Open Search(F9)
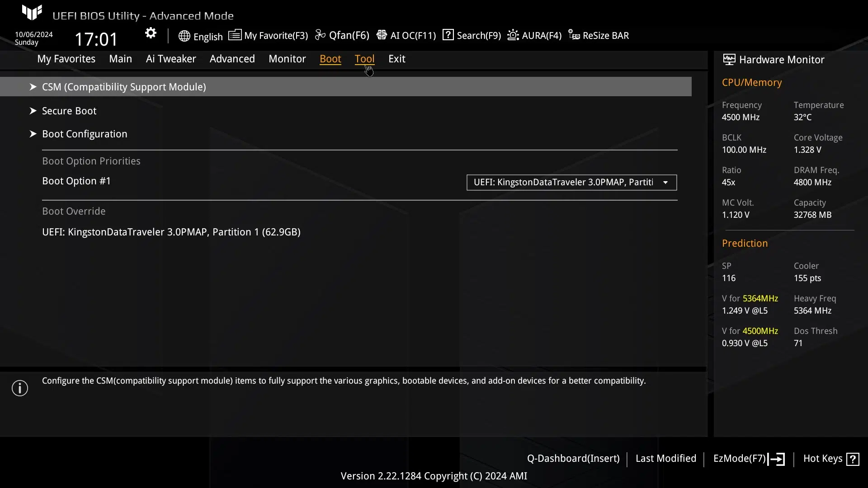 (479, 35)
